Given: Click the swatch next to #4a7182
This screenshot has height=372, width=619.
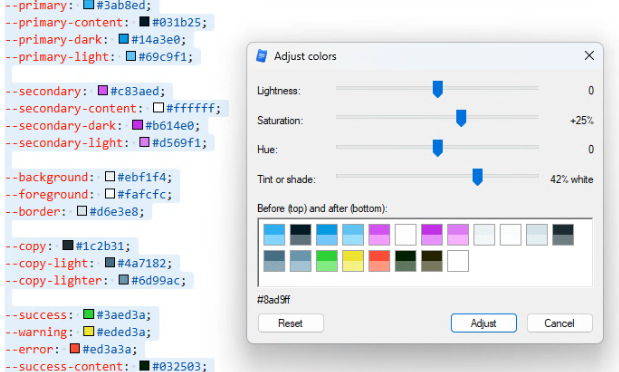Looking at the screenshot, I should (110, 262).
